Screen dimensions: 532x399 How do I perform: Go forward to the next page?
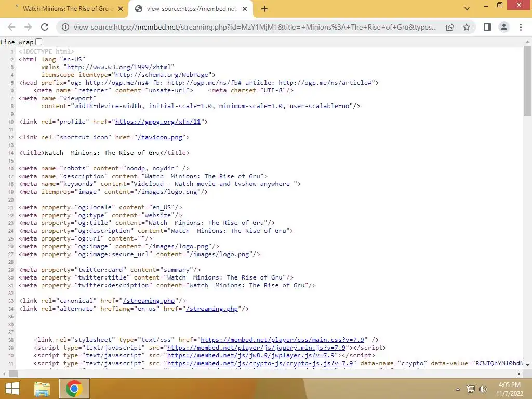28,27
